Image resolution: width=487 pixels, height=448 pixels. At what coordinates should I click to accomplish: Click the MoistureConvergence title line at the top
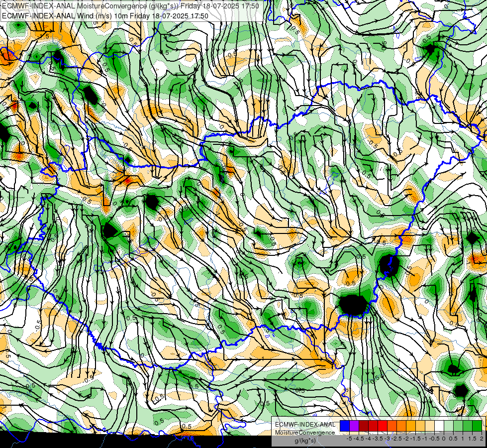coord(130,6)
